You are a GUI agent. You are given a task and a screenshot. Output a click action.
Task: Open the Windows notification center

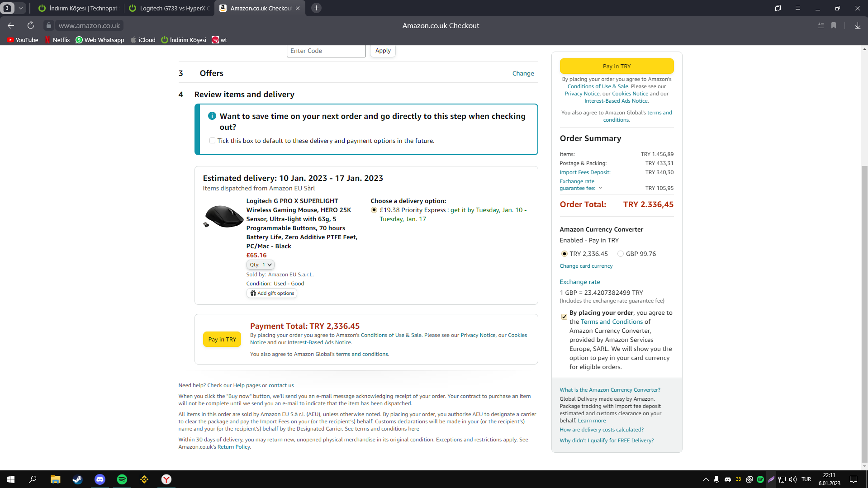854,479
